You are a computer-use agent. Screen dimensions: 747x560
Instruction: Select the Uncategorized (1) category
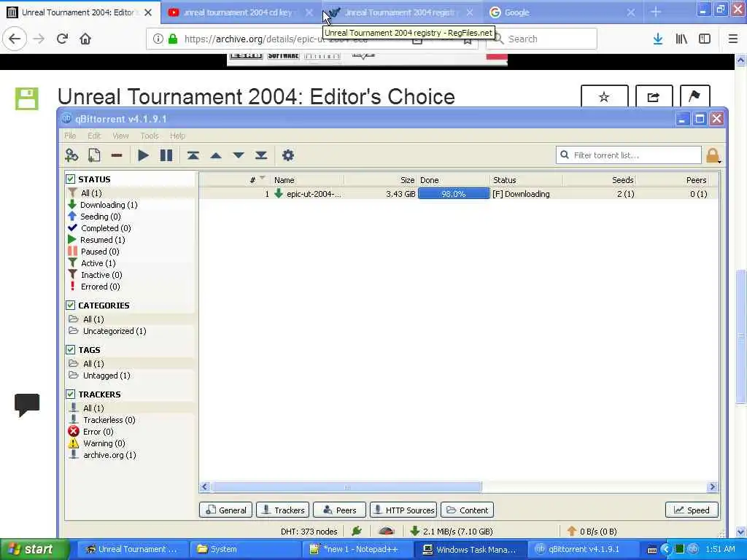pyautogui.click(x=115, y=331)
